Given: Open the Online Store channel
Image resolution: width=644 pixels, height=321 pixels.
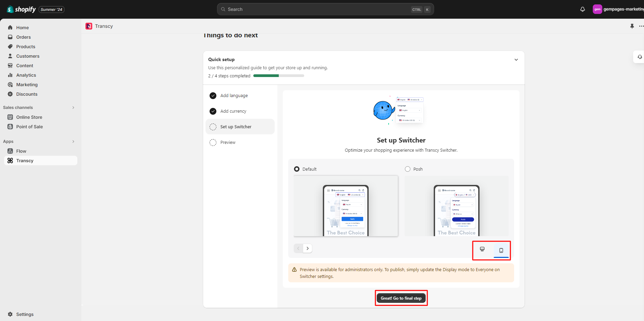Looking at the screenshot, I should [x=29, y=117].
